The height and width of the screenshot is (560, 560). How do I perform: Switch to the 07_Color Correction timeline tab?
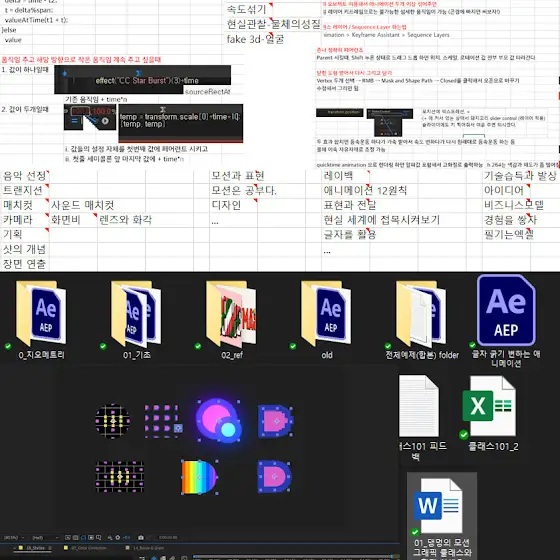(x=89, y=548)
